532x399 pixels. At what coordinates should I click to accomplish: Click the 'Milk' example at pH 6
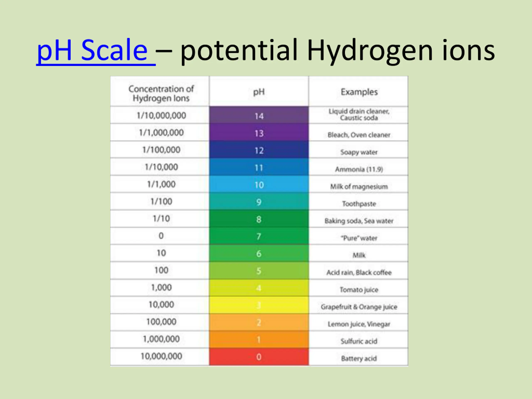coord(359,255)
